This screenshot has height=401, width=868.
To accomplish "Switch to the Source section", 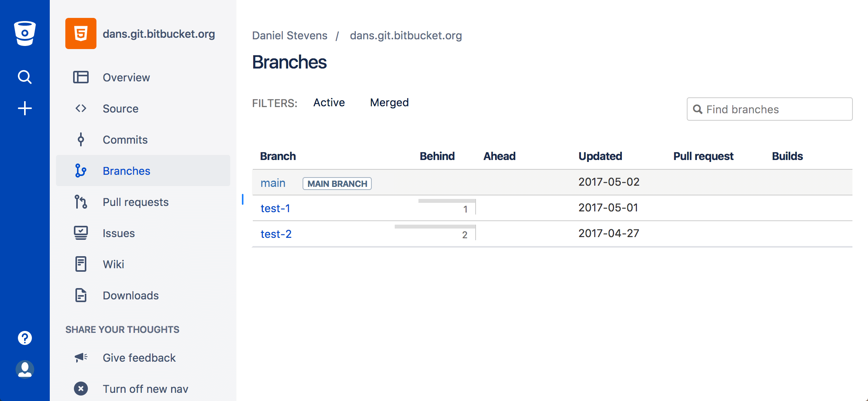I will click(120, 108).
